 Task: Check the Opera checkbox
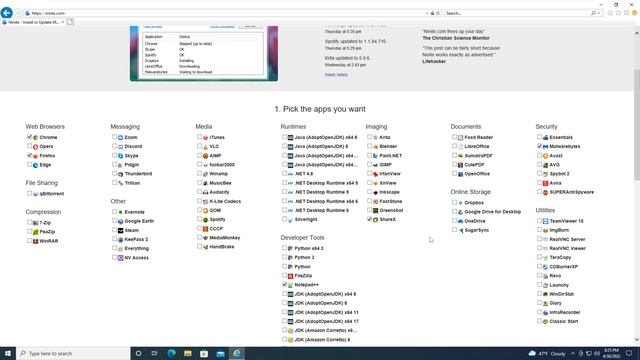tap(29, 146)
